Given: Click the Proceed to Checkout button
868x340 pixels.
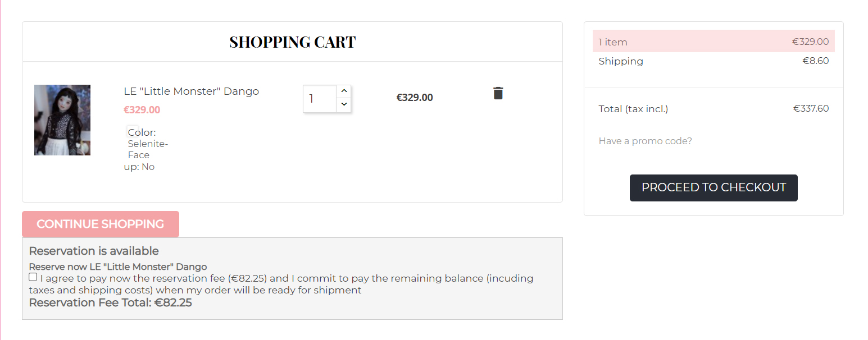Looking at the screenshot, I should coord(714,187).
